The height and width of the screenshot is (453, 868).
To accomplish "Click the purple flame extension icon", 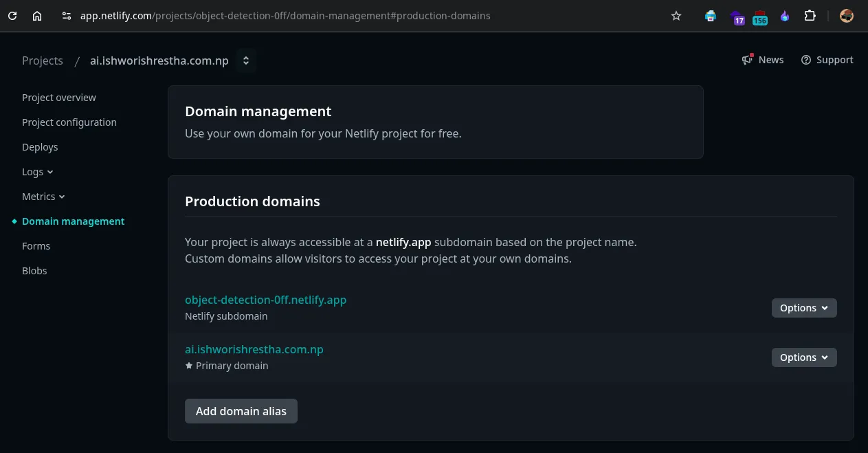I will (785, 16).
